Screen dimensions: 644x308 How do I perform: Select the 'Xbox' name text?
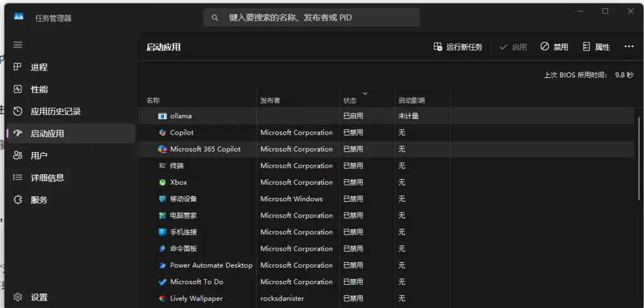click(x=179, y=182)
